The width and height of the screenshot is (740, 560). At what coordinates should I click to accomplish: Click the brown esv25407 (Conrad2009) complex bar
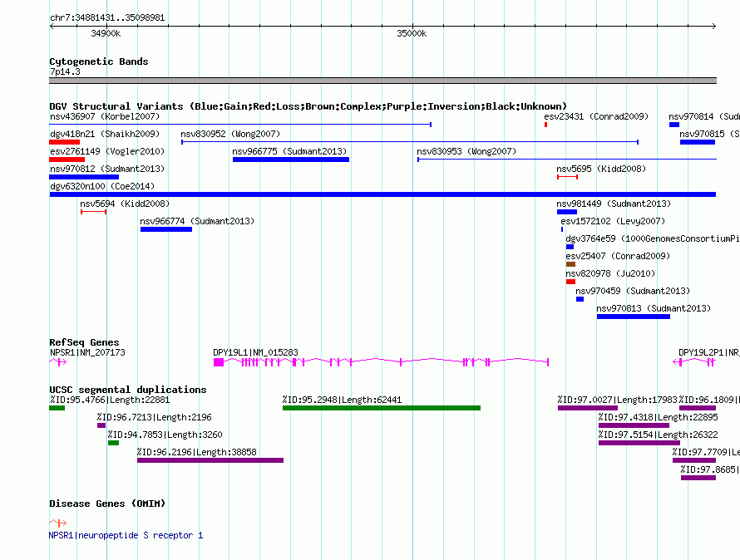point(570,264)
